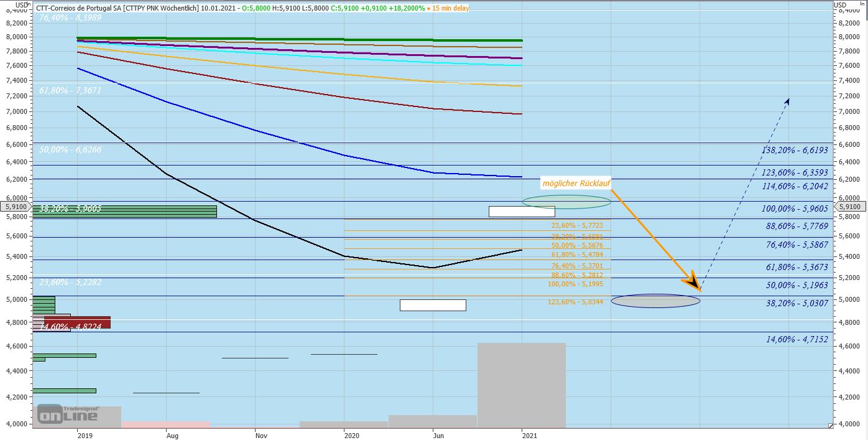
Task: Select the grey ellipse at the 38,20% level
Action: (x=655, y=301)
